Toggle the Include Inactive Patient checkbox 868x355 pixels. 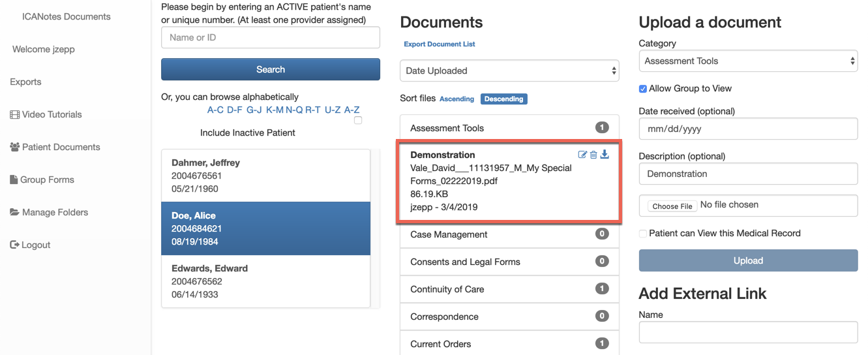pos(357,121)
